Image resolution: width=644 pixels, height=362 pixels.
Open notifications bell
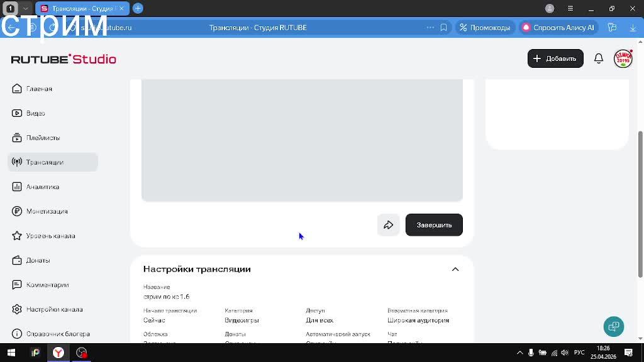click(x=599, y=58)
